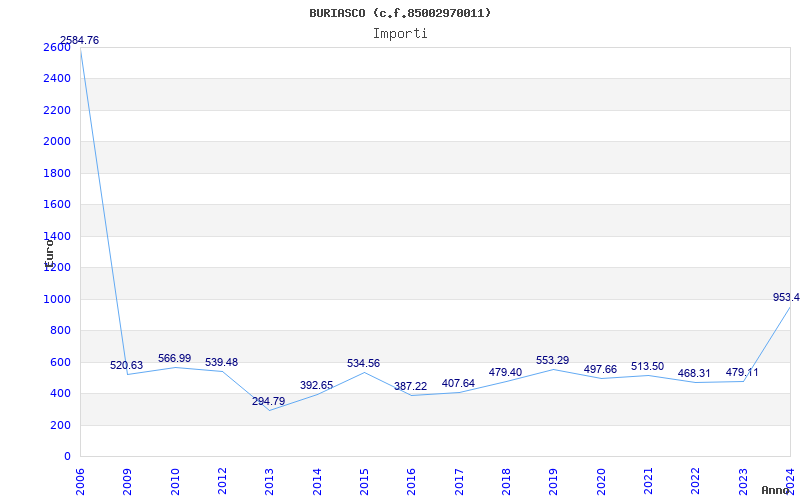Click the 2019 x-axis year label
800x500 pixels.
pos(554,482)
